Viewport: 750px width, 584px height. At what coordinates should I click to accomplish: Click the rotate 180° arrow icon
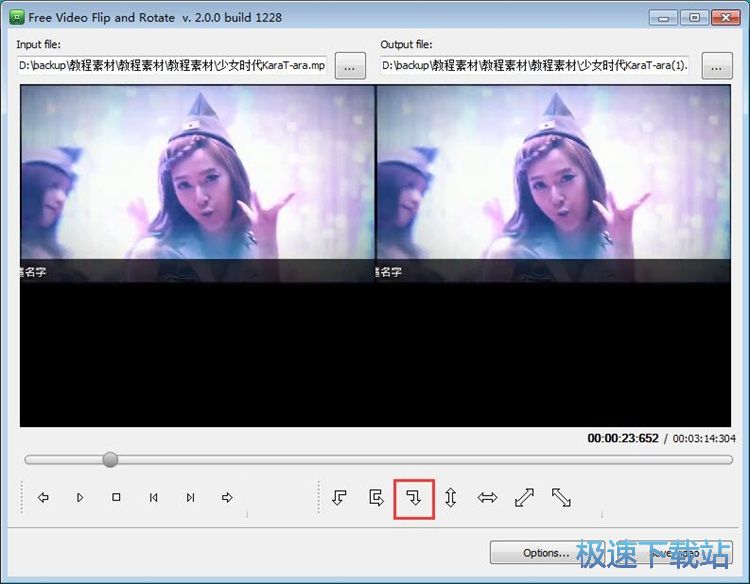click(376, 497)
